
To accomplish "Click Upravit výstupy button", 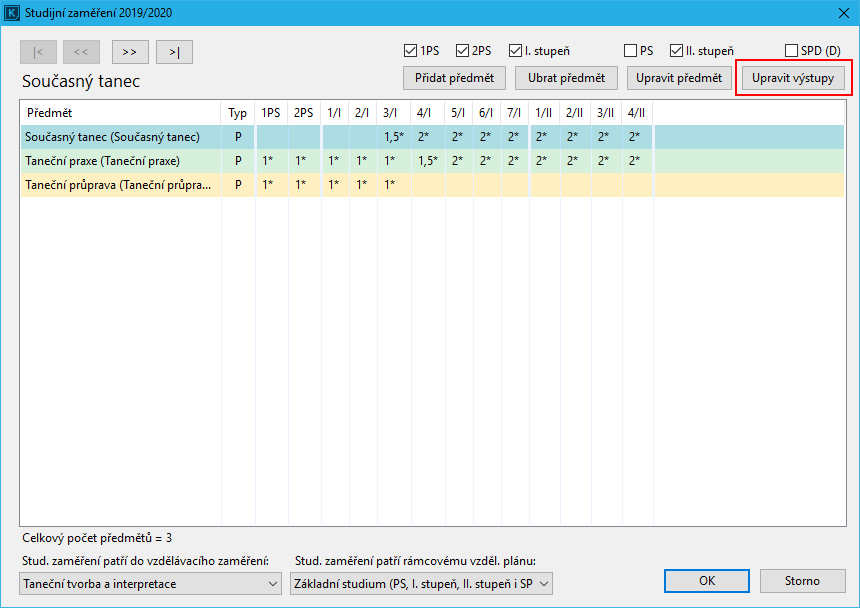I will pyautogui.click(x=792, y=78).
